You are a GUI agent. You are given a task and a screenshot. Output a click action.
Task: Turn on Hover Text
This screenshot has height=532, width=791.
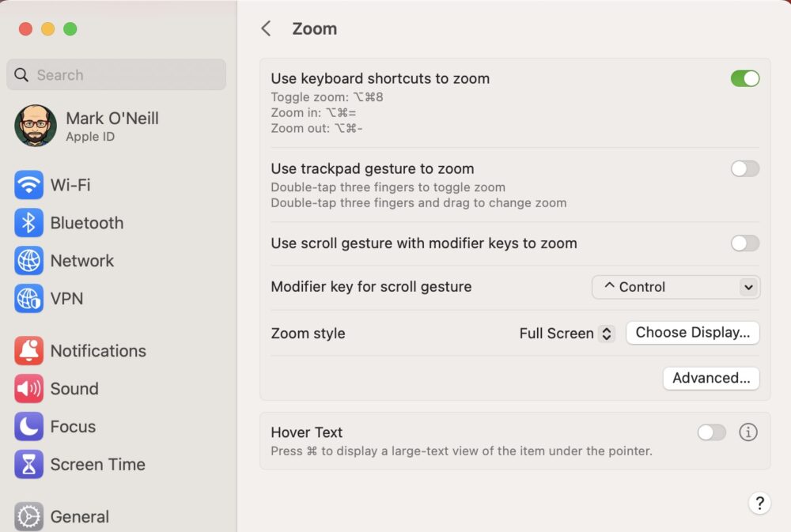coord(711,432)
